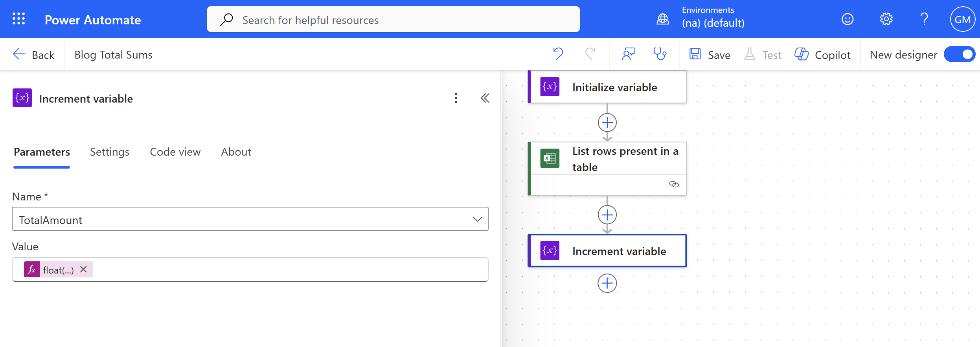Toggle the New designer switch off
Viewport: 980px width, 347px height.
point(960,54)
